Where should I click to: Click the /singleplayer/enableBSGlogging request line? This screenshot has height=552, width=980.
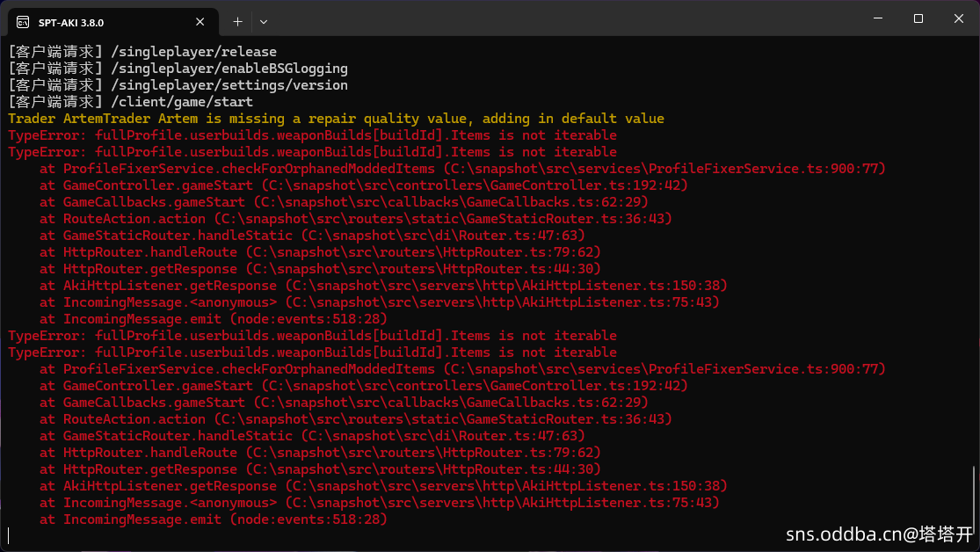point(178,69)
